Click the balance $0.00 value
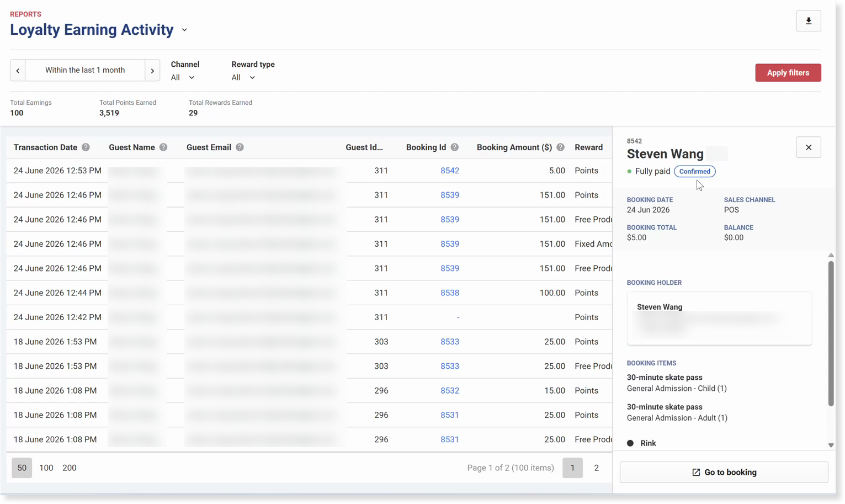The width and height of the screenshot is (845, 504). (734, 237)
